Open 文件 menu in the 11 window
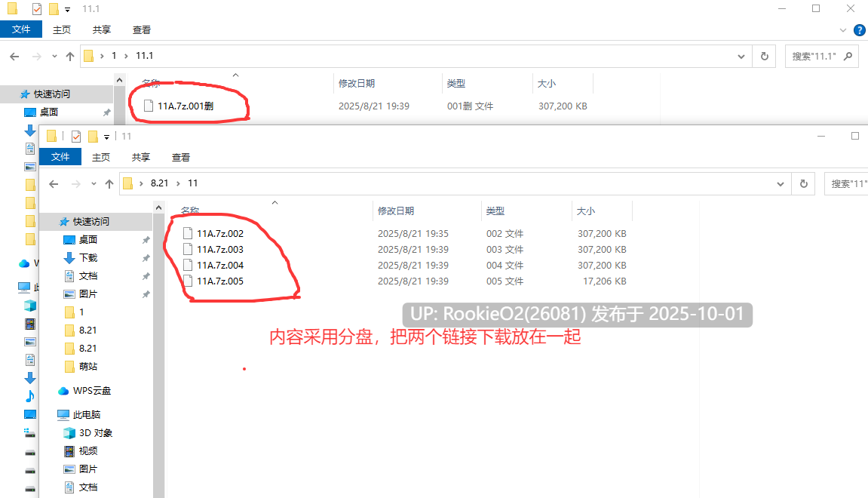This screenshot has width=868, height=498. click(x=60, y=157)
